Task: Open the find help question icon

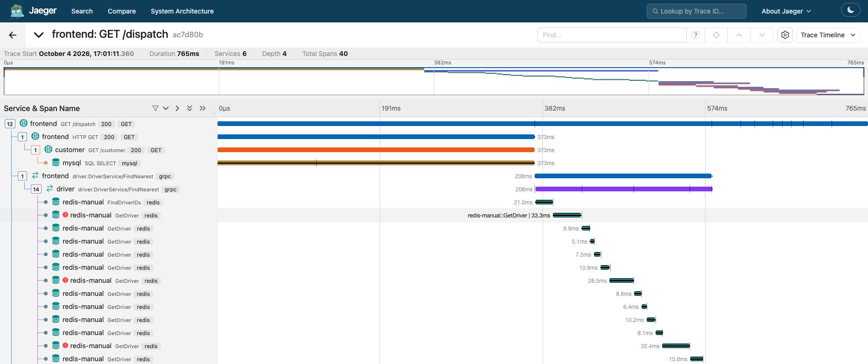Action: point(695,35)
